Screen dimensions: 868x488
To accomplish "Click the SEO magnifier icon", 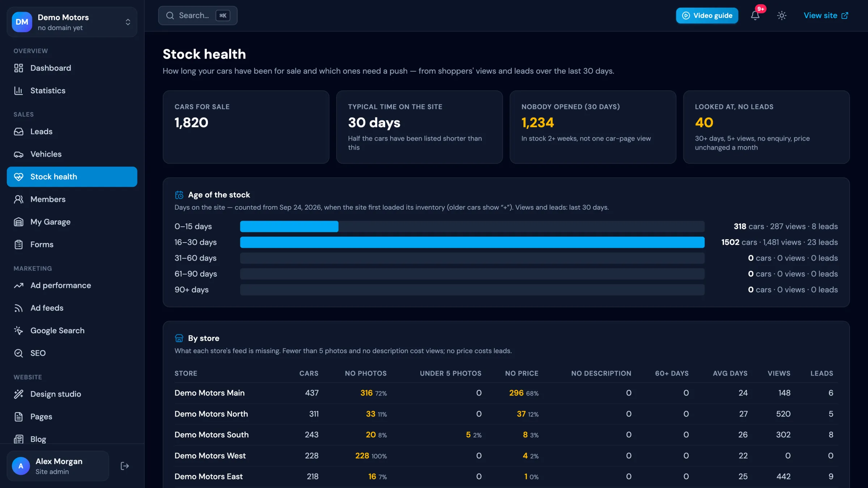I will 18,353.
